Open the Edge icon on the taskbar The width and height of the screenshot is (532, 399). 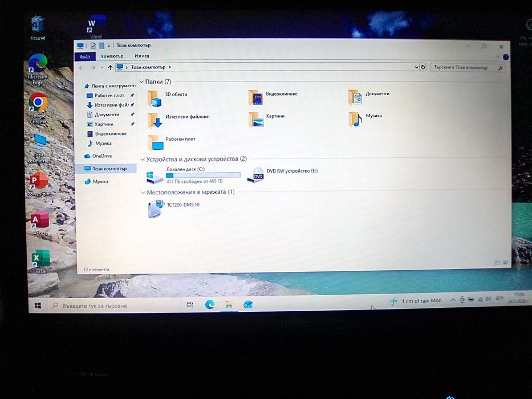tap(210, 304)
